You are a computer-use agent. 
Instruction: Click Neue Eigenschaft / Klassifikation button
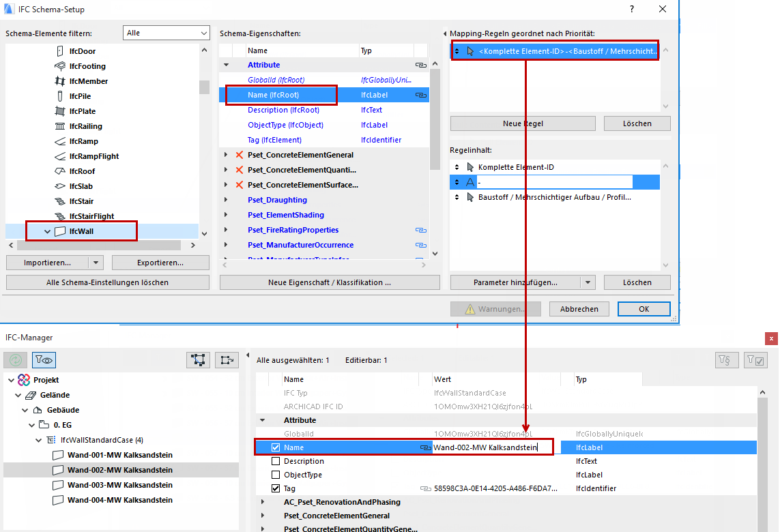tap(330, 282)
